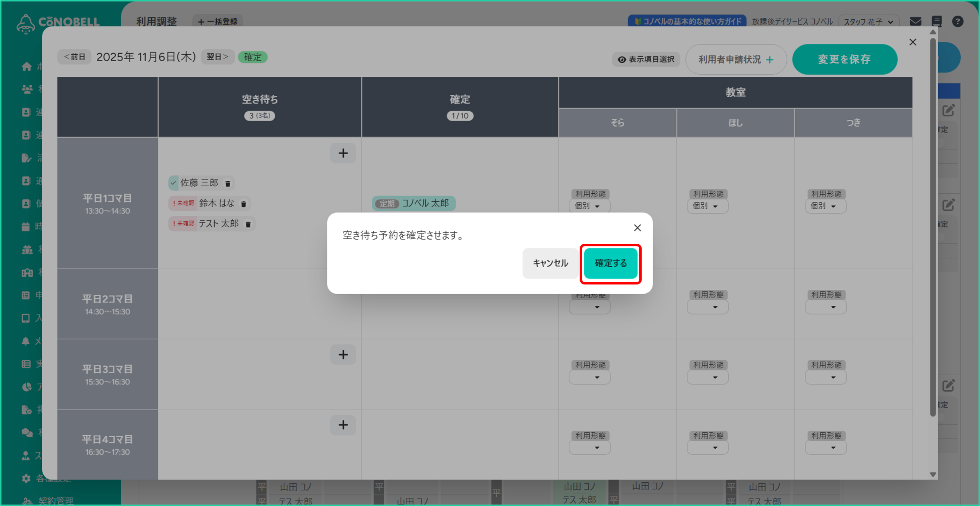Click 未確認 badge for 鈴木 はな

(x=183, y=203)
